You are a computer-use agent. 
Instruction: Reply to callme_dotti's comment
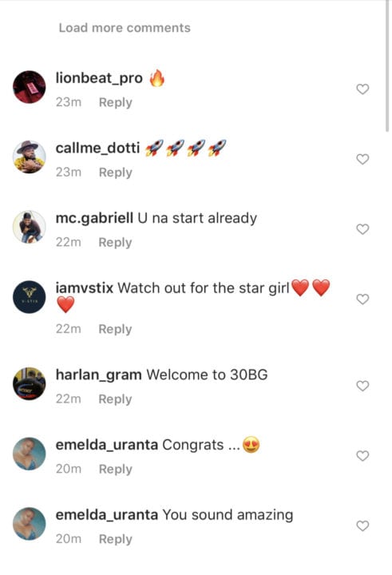click(116, 172)
